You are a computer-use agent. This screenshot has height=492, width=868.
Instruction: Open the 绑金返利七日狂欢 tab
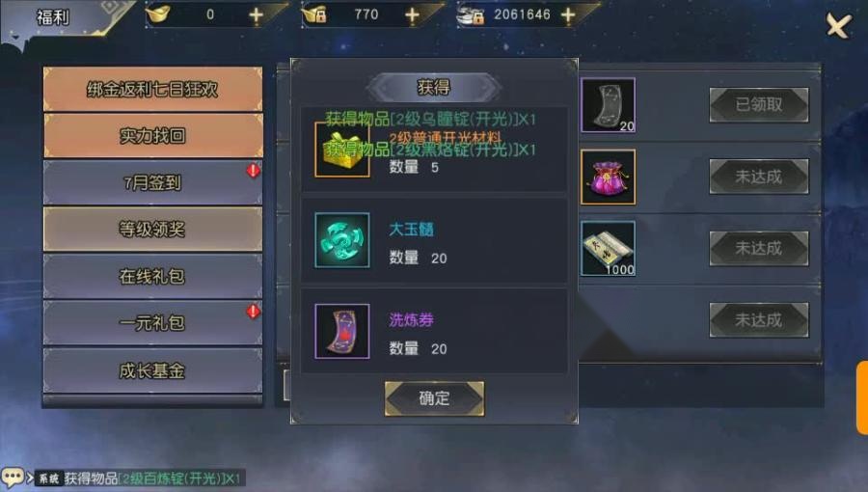(x=152, y=89)
